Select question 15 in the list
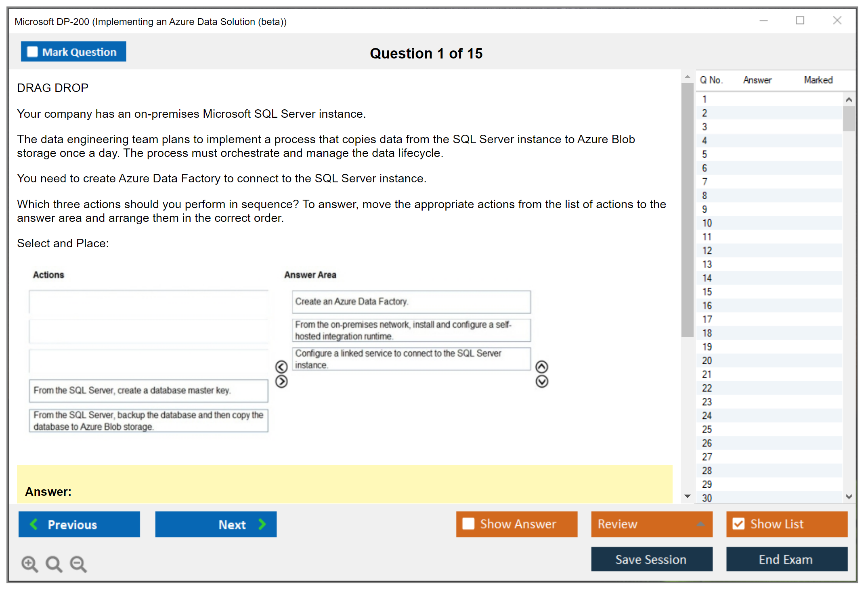This screenshot has height=593, width=868. [x=707, y=292]
